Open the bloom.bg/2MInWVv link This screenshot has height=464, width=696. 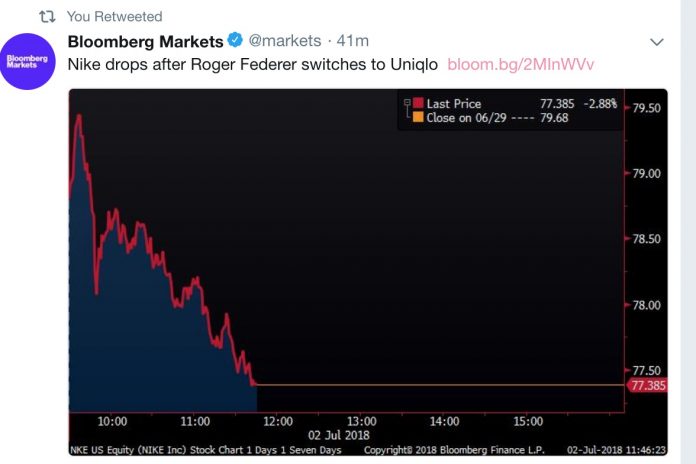[521, 64]
